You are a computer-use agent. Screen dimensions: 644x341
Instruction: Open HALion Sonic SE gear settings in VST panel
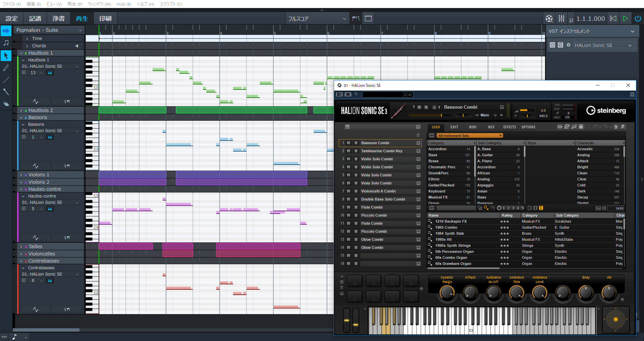point(569,45)
